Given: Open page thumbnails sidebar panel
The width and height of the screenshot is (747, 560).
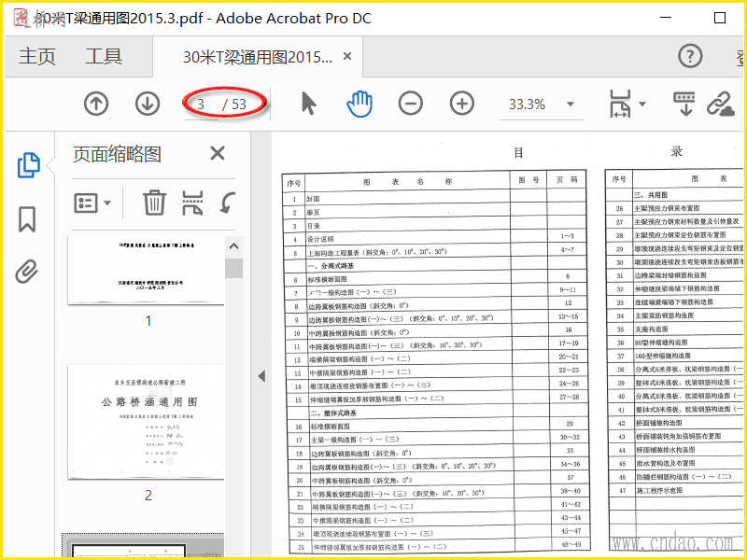Looking at the screenshot, I should point(29,165).
